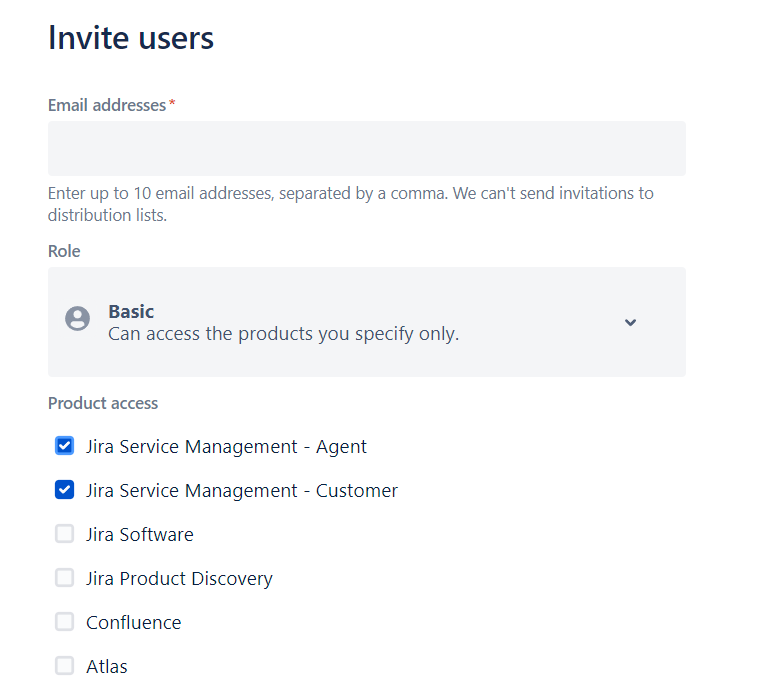
Task: Click the "Jira Service Management - Agent" label text
Action: click(x=226, y=446)
